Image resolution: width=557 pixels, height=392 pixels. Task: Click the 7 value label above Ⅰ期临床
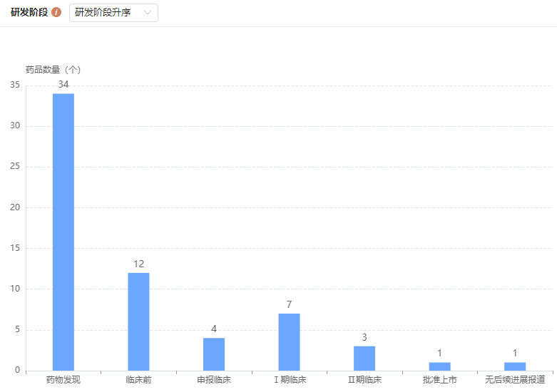[x=289, y=305]
